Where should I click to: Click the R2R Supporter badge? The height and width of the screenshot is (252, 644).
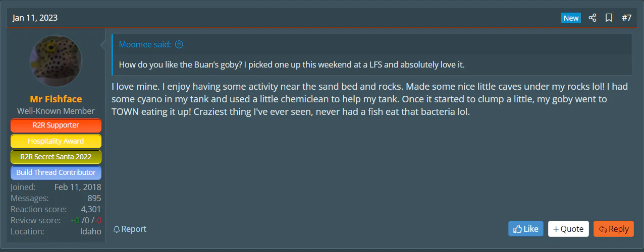point(56,125)
